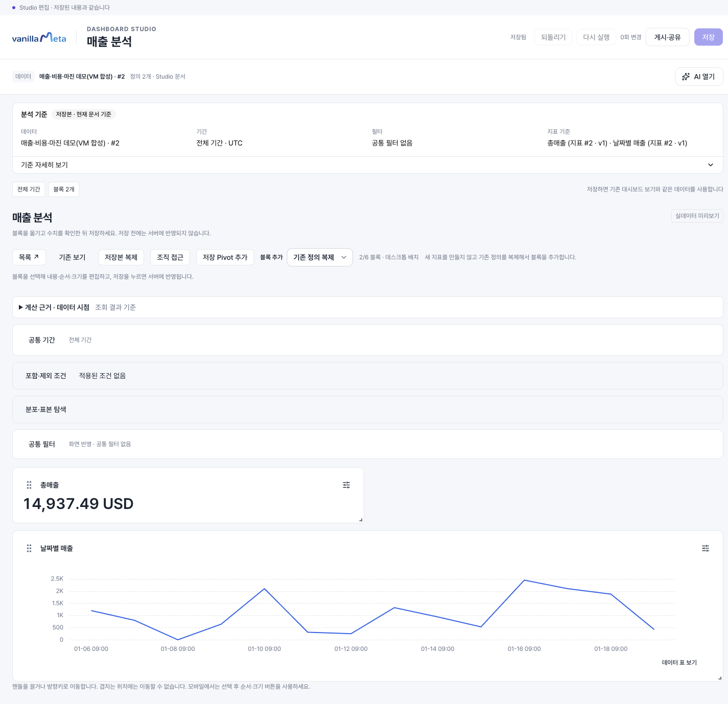Click 블록 2개 chip
The width and height of the screenshot is (728, 704).
click(x=64, y=189)
